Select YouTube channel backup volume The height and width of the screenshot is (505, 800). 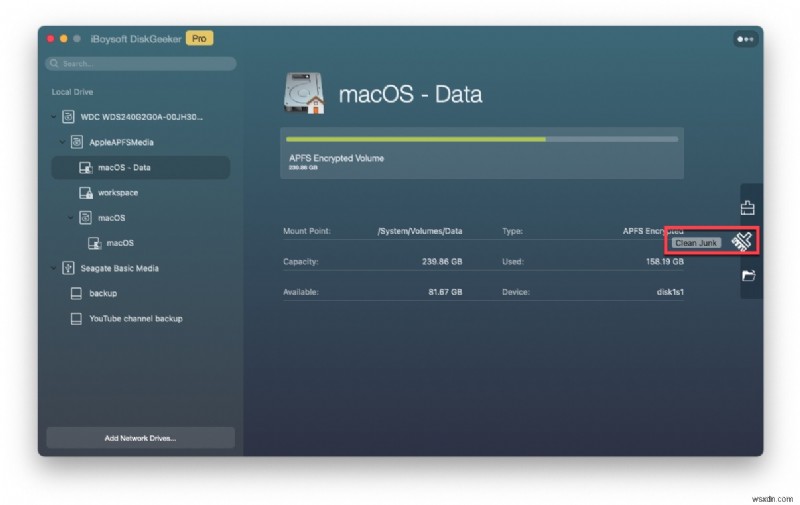tap(135, 318)
